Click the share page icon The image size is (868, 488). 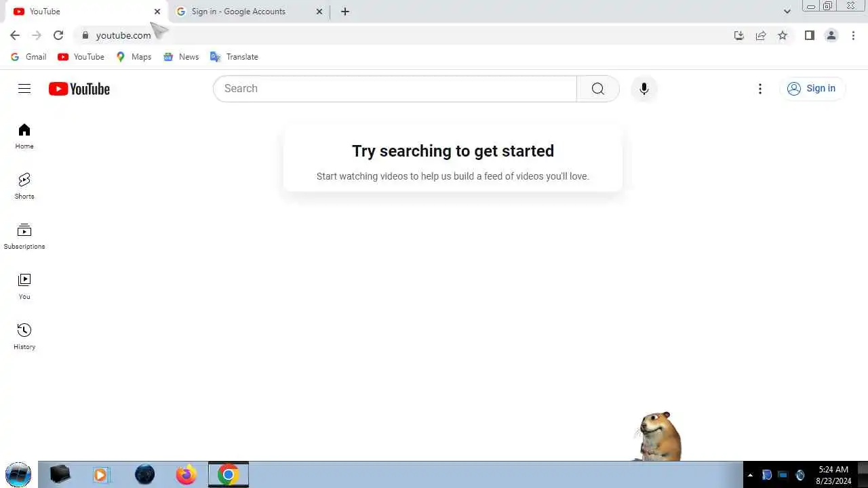pyautogui.click(x=761, y=35)
